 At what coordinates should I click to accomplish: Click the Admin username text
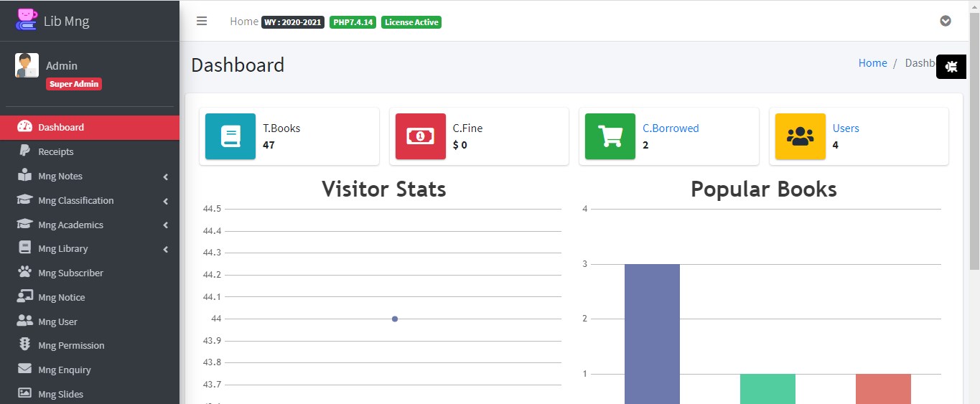click(62, 65)
